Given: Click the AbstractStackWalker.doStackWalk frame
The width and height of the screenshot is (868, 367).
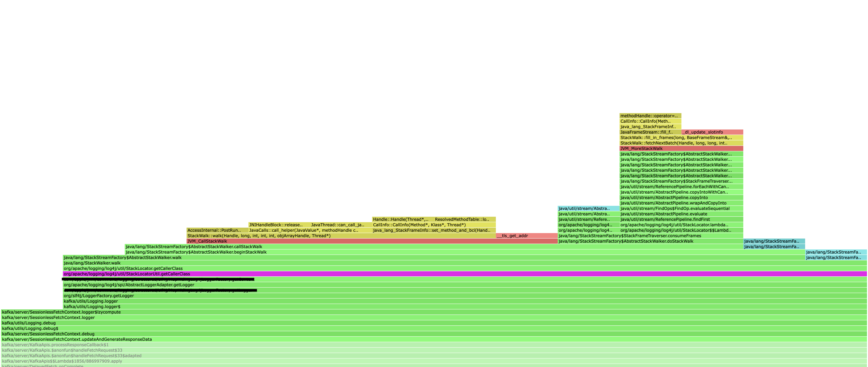Looking at the screenshot, I should click(x=650, y=241).
